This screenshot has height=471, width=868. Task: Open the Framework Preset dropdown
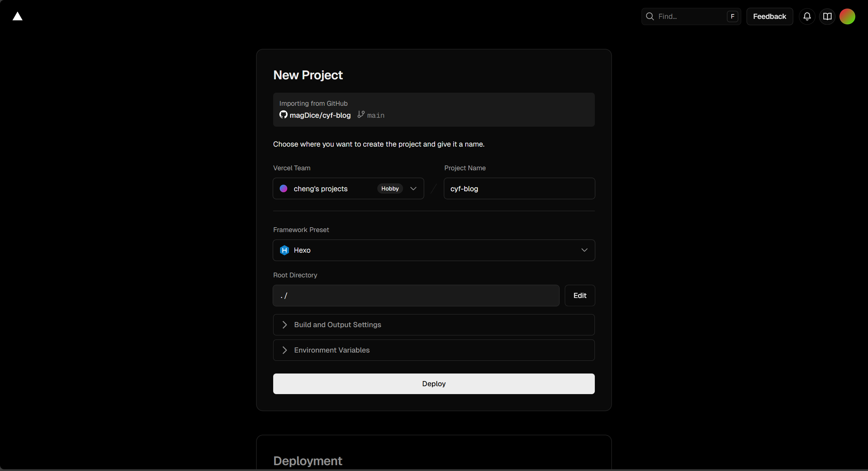[x=434, y=250]
